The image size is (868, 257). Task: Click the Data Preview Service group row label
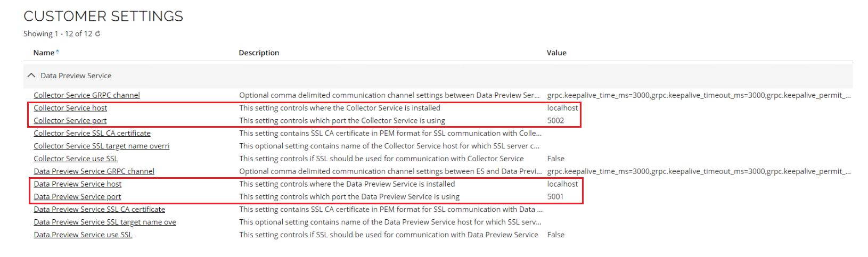pyautogui.click(x=76, y=76)
